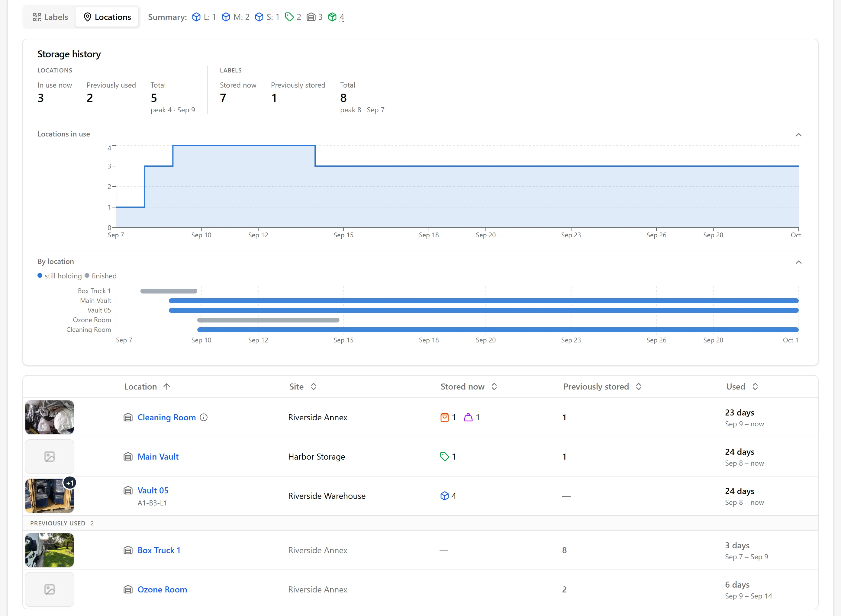Click the info icon beside Cleaning Room
The image size is (841, 616).
204,417
